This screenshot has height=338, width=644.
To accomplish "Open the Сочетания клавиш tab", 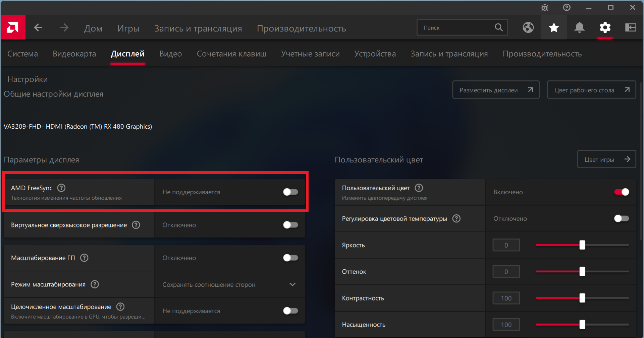I will pos(231,54).
